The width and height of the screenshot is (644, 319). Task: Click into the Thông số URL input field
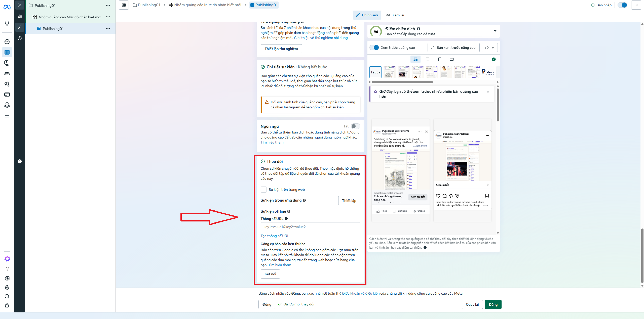pyautogui.click(x=310, y=227)
